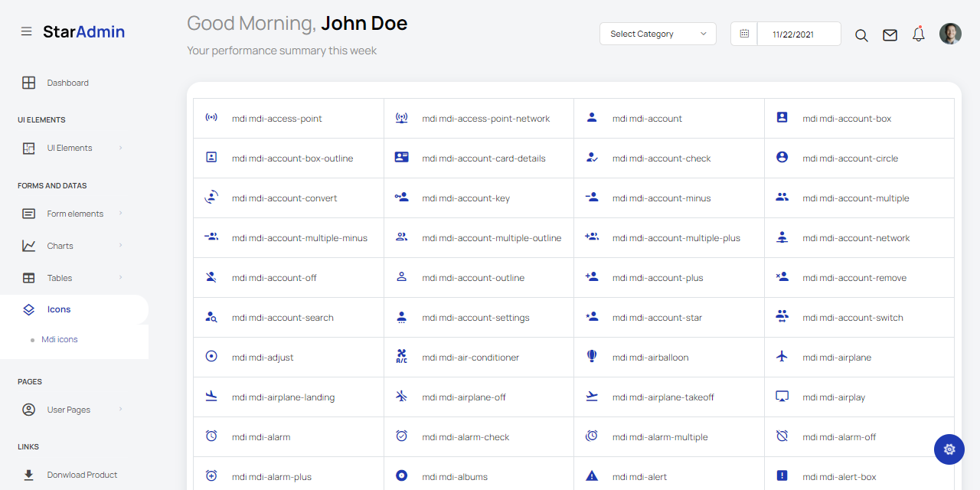The width and height of the screenshot is (980, 490).
Task: Click the Donwload Product link
Action: pyautogui.click(x=82, y=475)
